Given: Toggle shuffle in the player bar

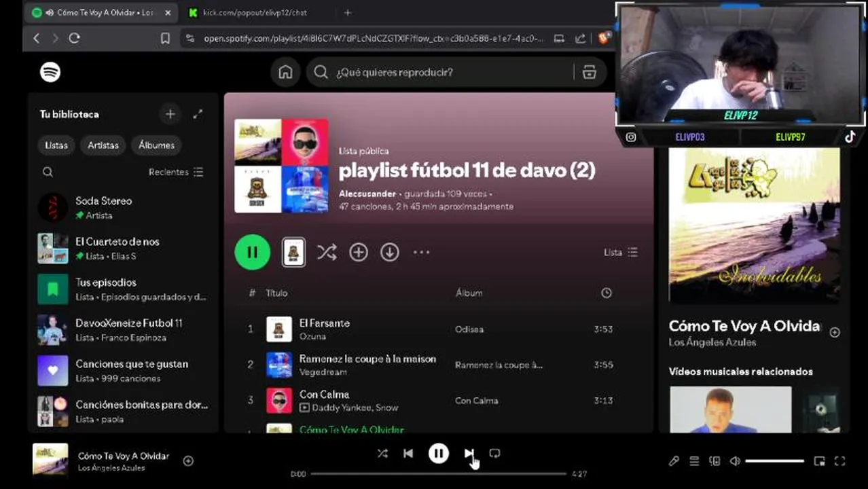Looking at the screenshot, I should pos(382,454).
